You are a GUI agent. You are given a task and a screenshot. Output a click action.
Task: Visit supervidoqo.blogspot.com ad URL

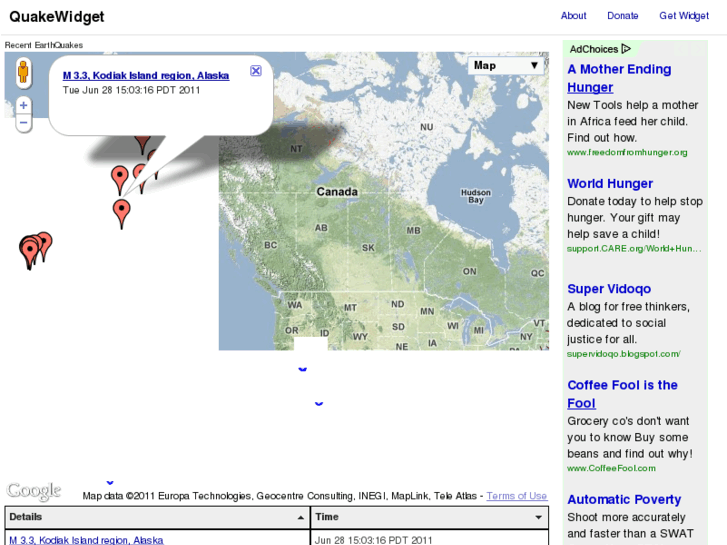pyautogui.click(x=623, y=354)
